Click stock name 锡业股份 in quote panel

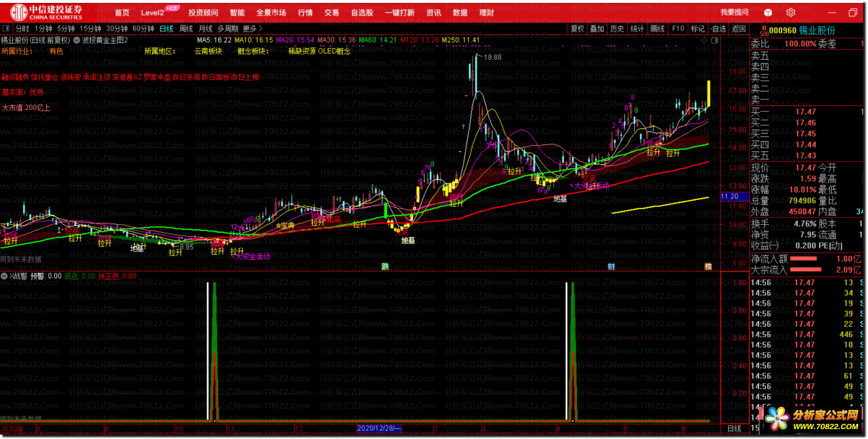[817, 30]
